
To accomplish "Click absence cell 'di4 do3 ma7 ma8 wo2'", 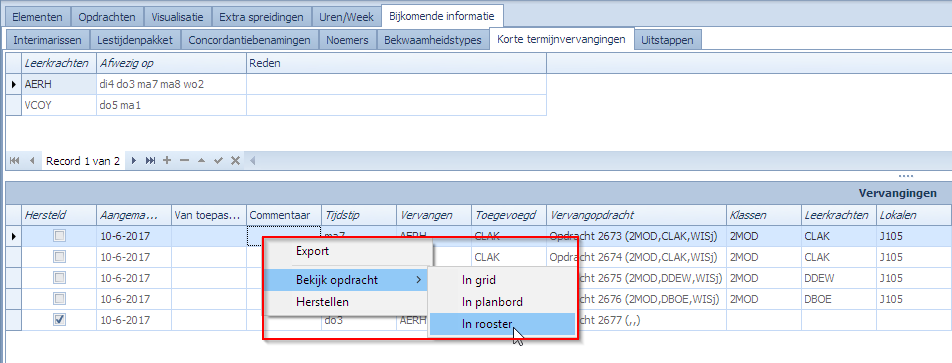I will (171, 84).
